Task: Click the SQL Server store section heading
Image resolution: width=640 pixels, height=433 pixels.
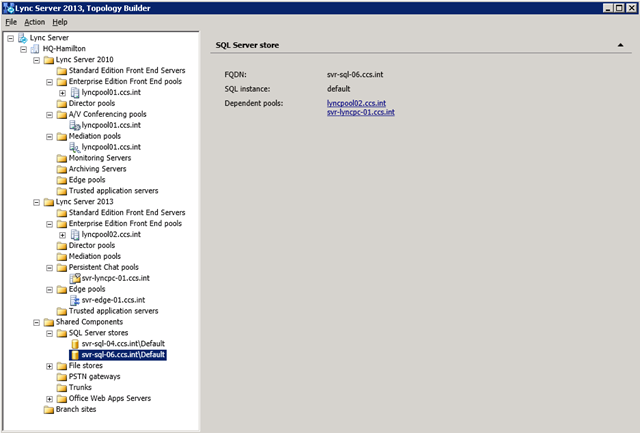Action: click(247, 45)
